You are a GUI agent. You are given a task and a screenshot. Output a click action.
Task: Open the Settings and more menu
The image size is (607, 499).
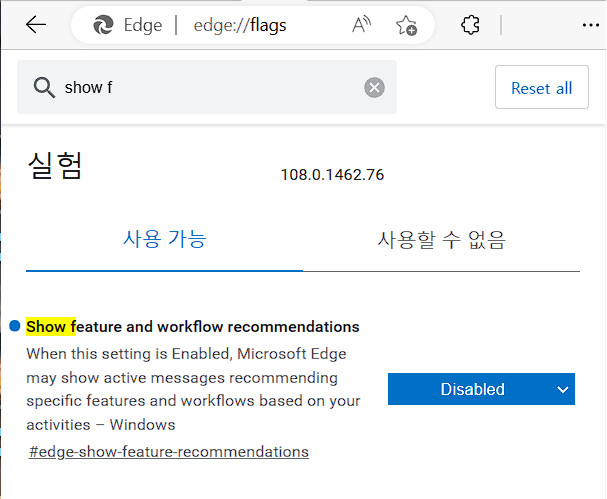coord(591,26)
